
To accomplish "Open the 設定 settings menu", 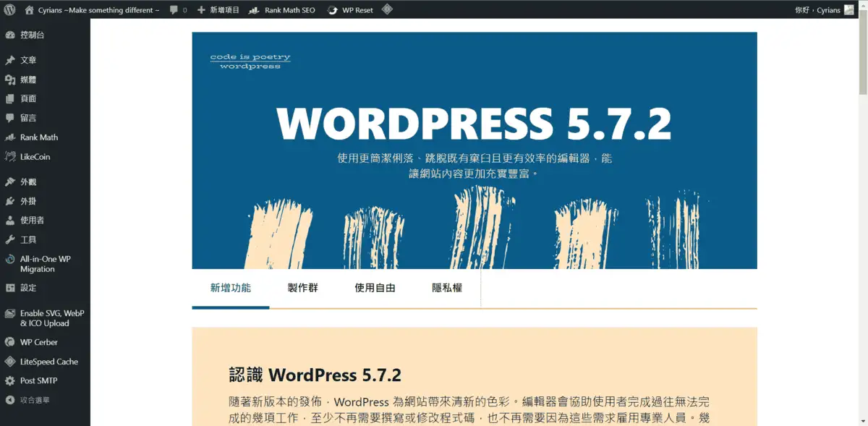I will point(28,287).
